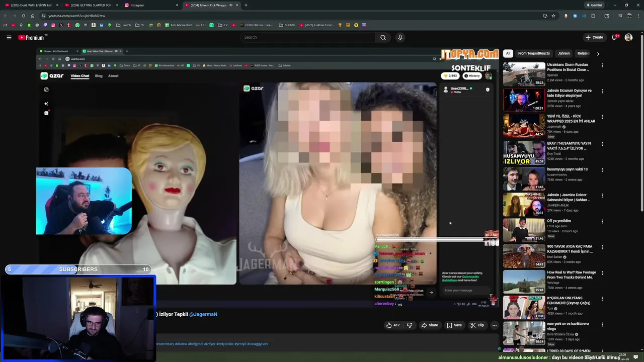
Task: Open Chrome three-dot menu
Action: [x=639, y=16]
